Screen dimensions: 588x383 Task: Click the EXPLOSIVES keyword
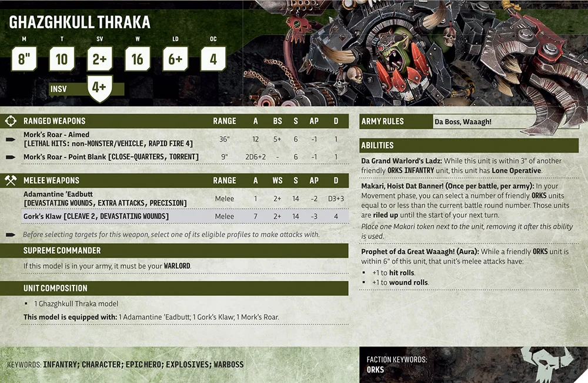[x=188, y=365]
